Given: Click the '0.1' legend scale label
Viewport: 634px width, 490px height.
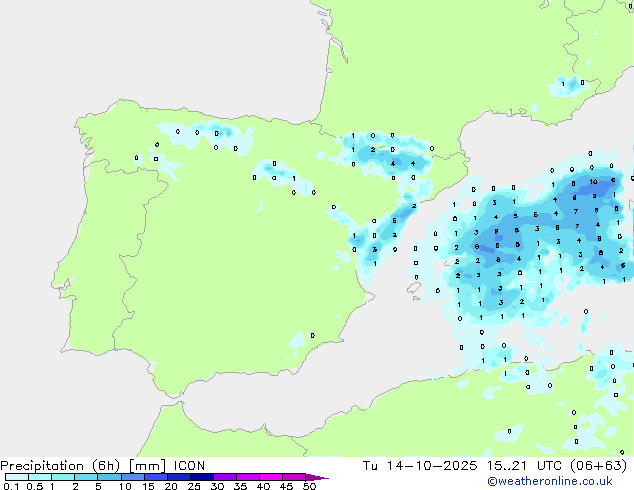Looking at the screenshot, I should click(x=11, y=486).
